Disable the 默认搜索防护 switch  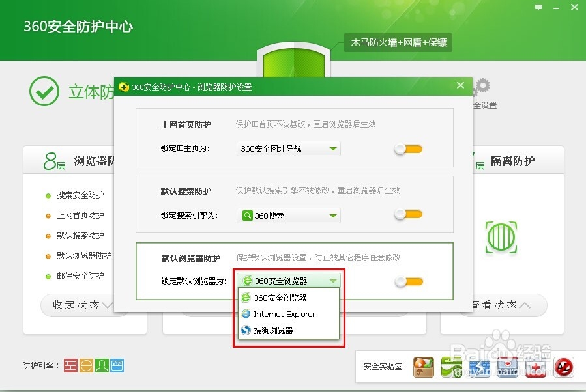(x=407, y=215)
